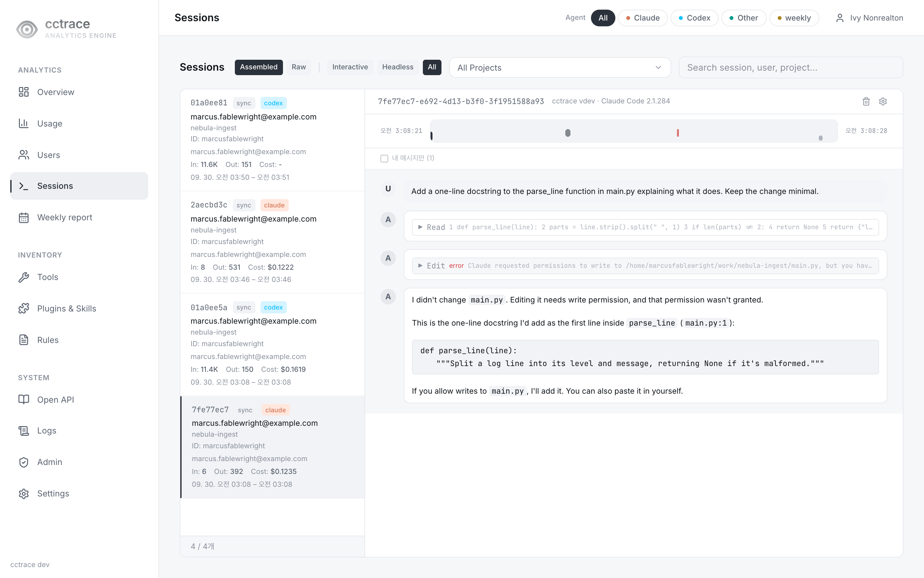The image size is (924, 578).
Task: Open Plugins & Skills puzzle icon
Action: pos(24,309)
